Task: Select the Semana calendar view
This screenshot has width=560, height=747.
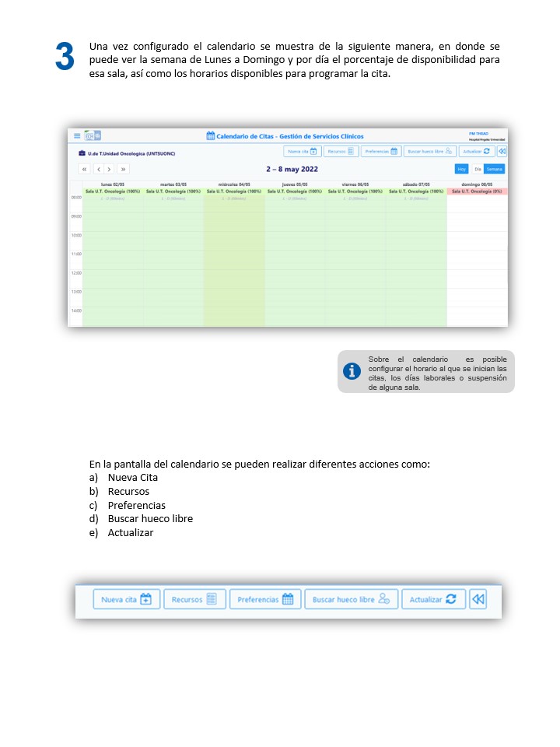Action: click(x=495, y=169)
